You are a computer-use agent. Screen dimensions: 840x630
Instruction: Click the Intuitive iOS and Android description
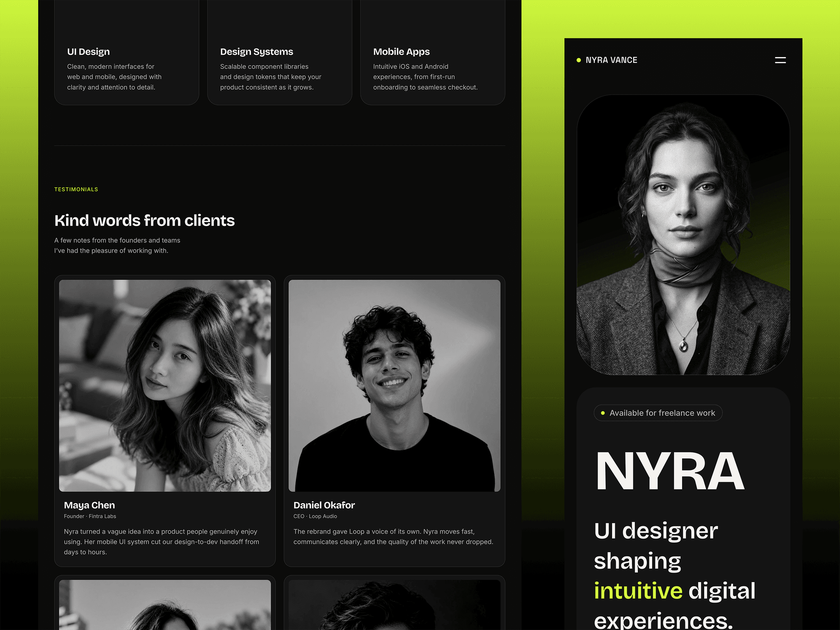[x=425, y=77]
